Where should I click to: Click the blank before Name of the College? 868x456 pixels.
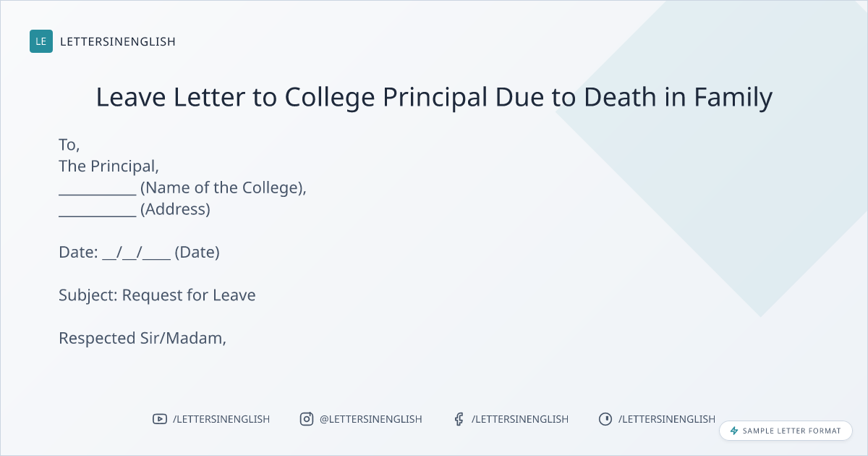click(97, 189)
